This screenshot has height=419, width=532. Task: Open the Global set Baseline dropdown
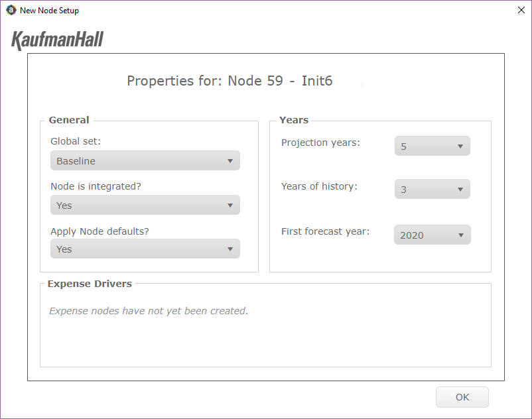coord(145,160)
